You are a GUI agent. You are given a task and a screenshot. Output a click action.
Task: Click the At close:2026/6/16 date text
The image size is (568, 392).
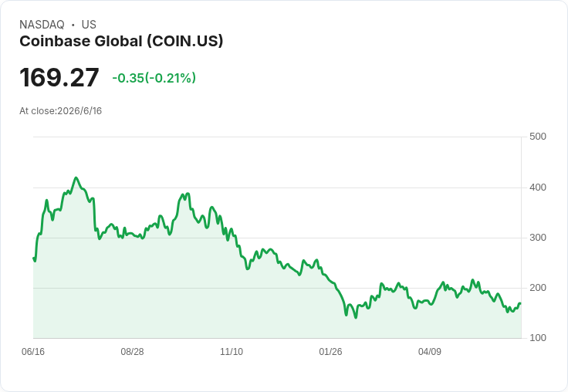[60, 111]
